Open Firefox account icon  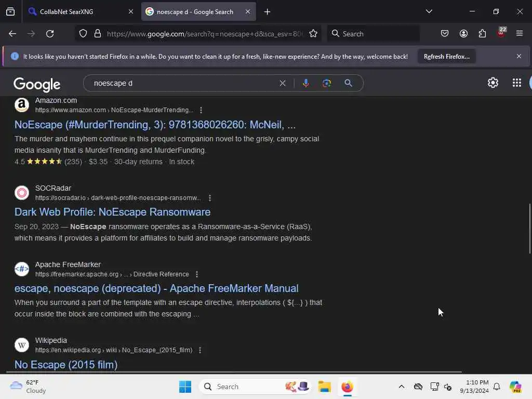click(463, 34)
